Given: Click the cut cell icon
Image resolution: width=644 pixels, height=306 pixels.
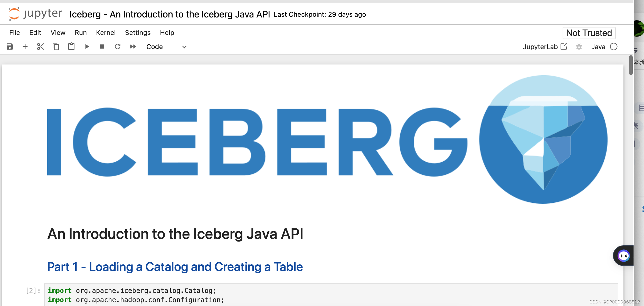Looking at the screenshot, I should pos(40,47).
